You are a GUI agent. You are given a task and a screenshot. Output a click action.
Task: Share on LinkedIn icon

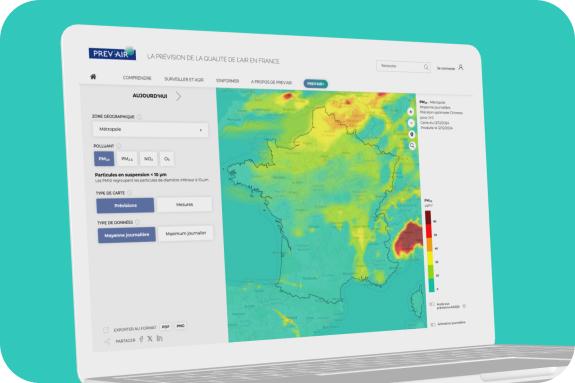click(160, 338)
